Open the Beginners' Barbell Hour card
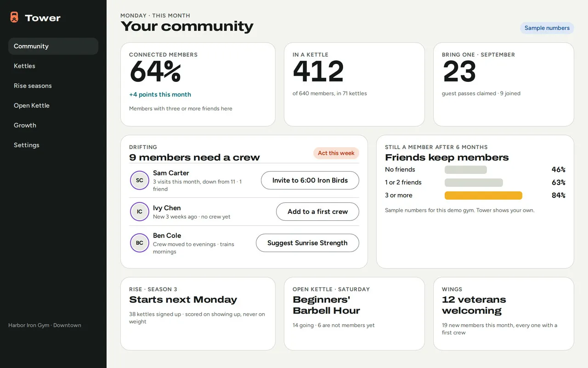The width and height of the screenshot is (588, 368). pos(354,314)
